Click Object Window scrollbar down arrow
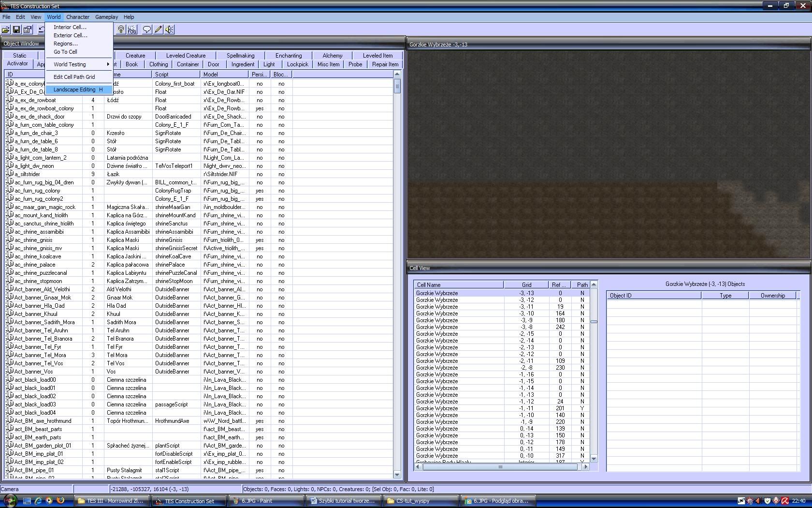 pyautogui.click(x=397, y=475)
